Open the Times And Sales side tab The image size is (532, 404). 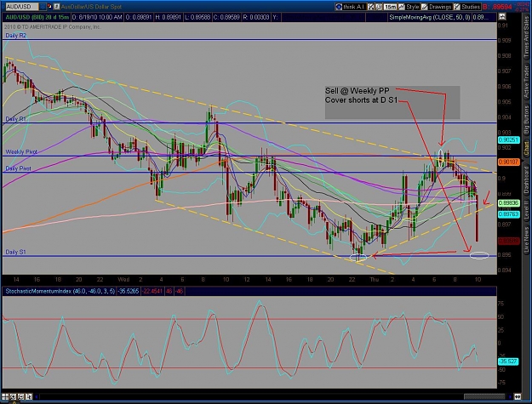click(526, 36)
